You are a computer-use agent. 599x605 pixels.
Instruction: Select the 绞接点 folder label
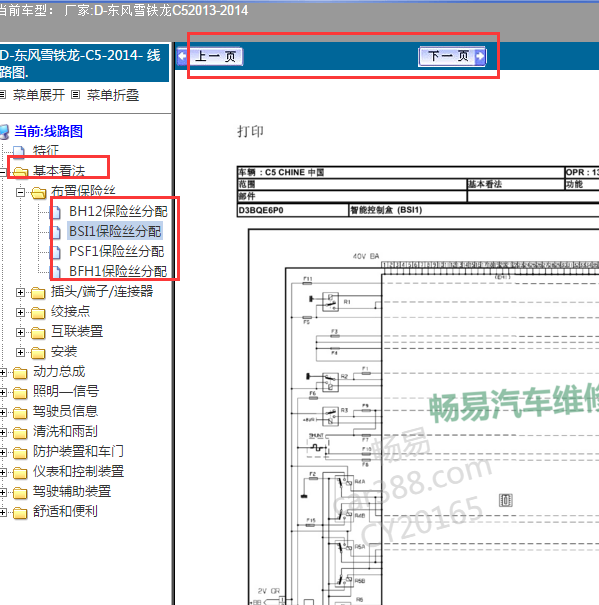(x=70, y=311)
